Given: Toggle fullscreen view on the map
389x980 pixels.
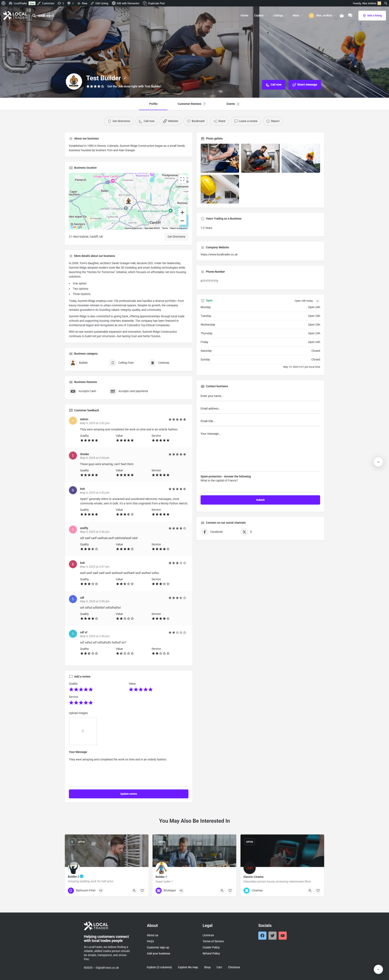Looking at the screenshot, I should pyautogui.click(x=182, y=179).
